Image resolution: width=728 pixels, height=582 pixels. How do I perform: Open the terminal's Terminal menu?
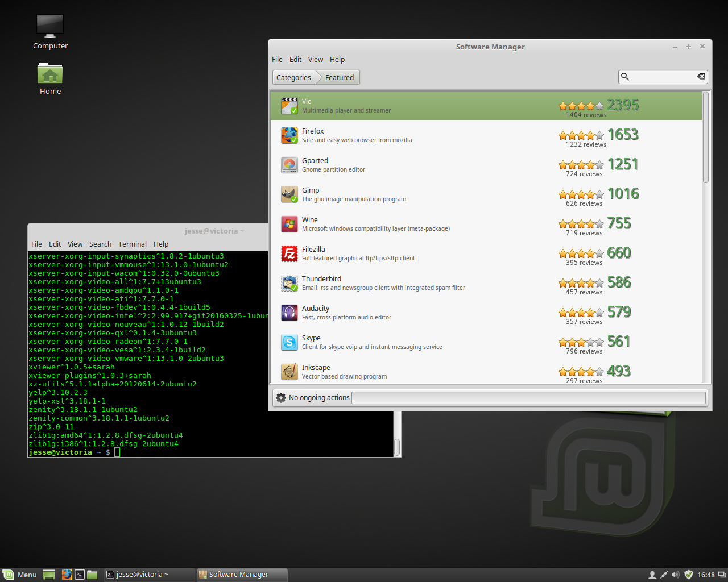[x=133, y=244]
